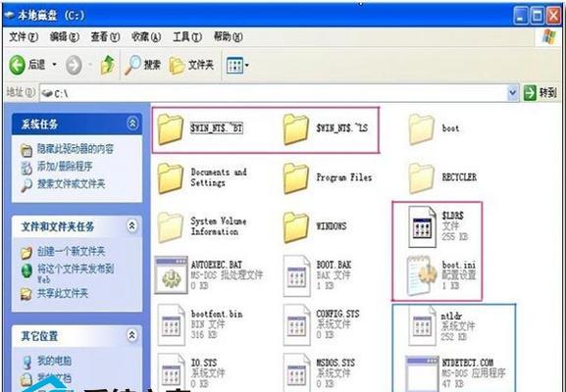Select the AUTOEXEC.BAT batch file

[x=209, y=274]
